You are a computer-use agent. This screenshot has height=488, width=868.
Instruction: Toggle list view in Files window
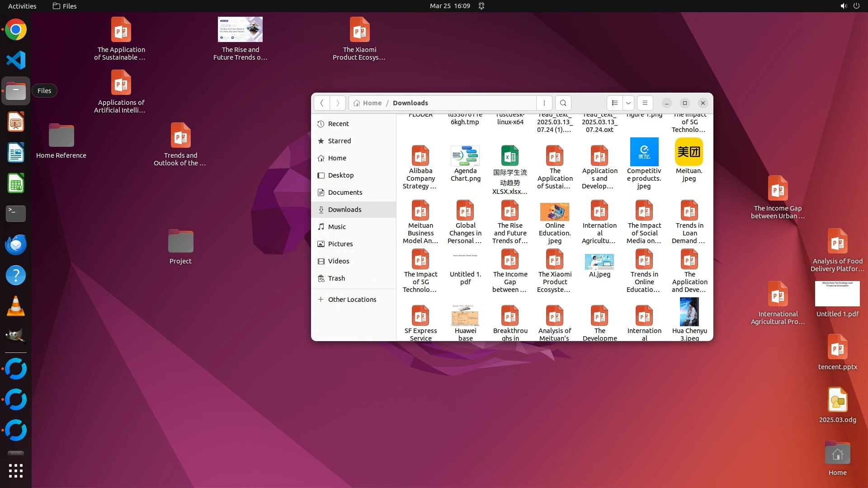click(x=614, y=103)
